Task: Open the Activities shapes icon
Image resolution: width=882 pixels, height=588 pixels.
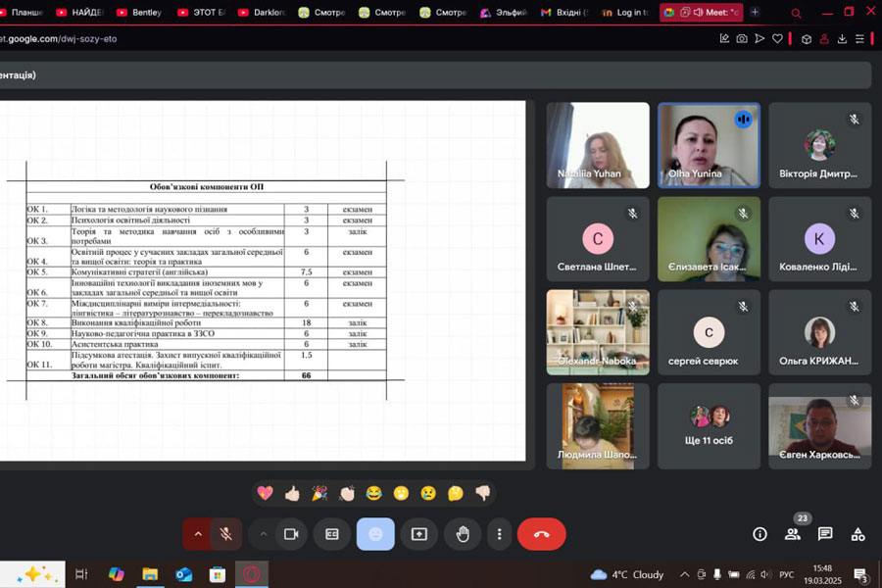Action: pyautogui.click(x=857, y=534)
